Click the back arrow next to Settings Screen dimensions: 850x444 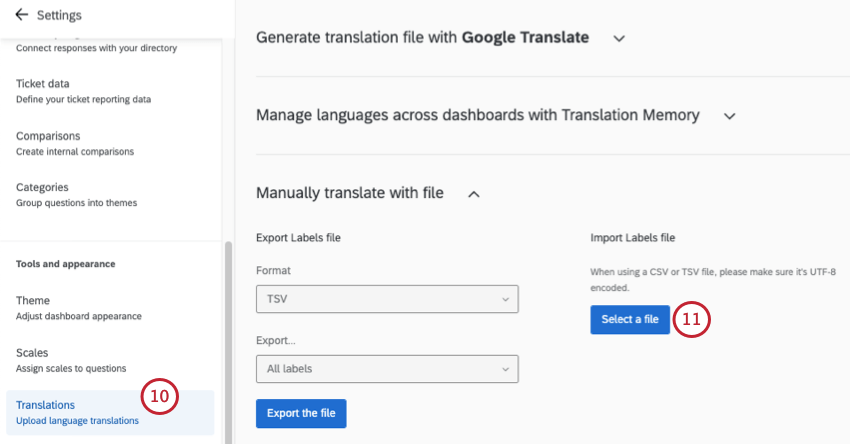click(22, 16)
